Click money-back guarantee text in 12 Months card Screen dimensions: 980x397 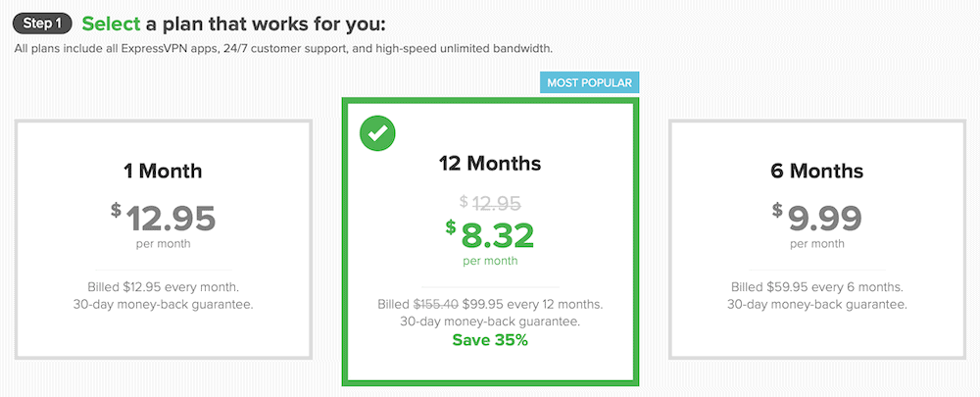point(489,322)
